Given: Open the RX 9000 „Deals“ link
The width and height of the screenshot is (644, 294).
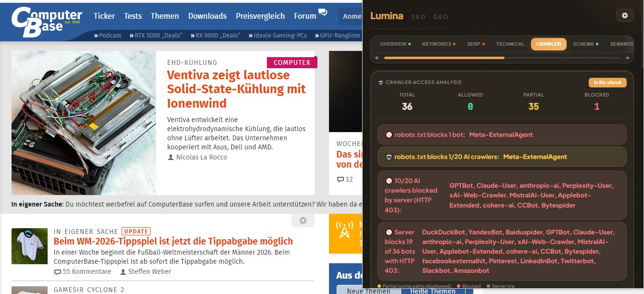Looking at the screenshot, I should pos(215,35).
